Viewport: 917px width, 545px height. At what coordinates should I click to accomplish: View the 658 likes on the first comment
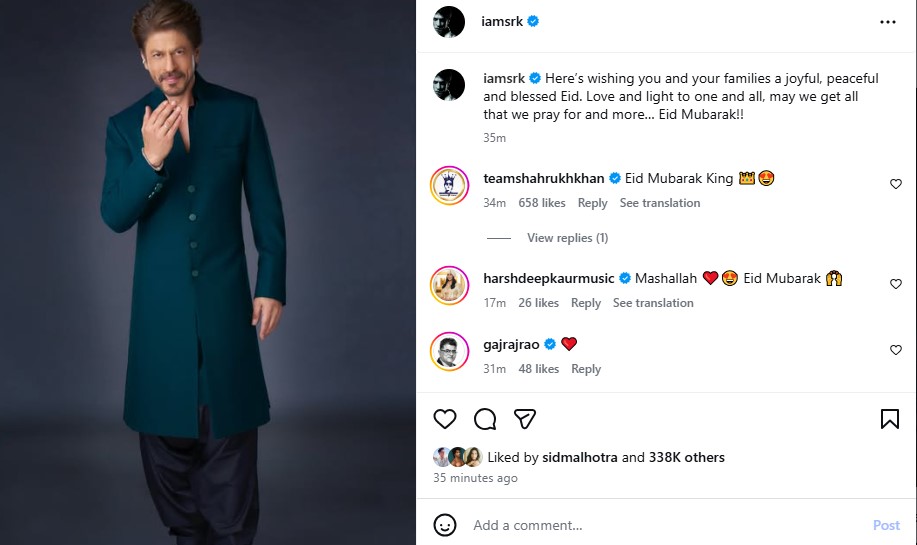(x=542, y=203)
